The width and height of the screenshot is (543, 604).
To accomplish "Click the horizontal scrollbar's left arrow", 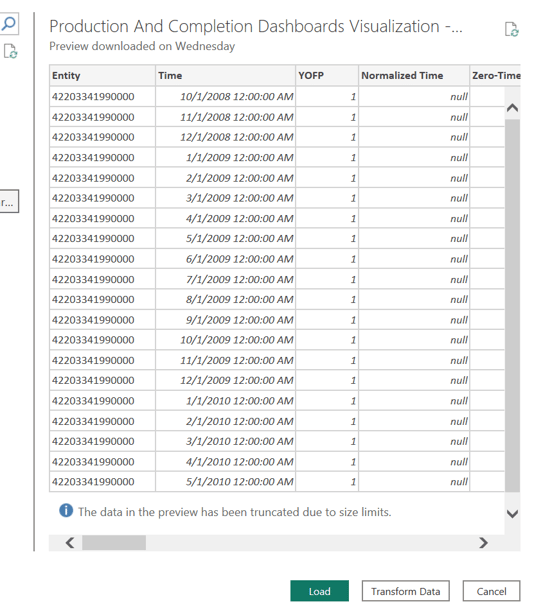I will pos(70,543).
